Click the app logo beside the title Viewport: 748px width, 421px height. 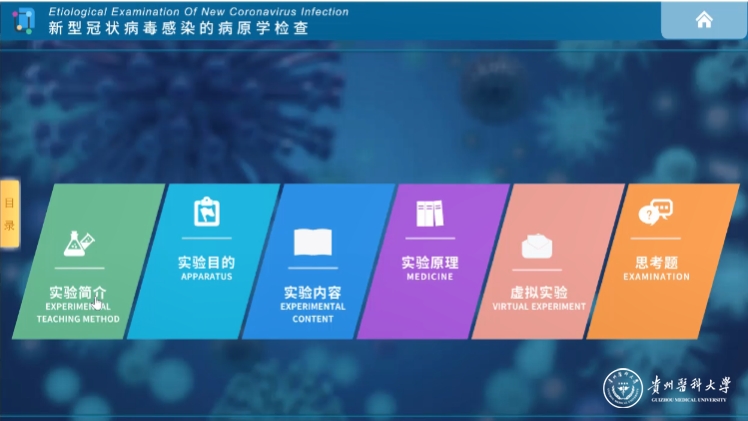click(24, 20)
